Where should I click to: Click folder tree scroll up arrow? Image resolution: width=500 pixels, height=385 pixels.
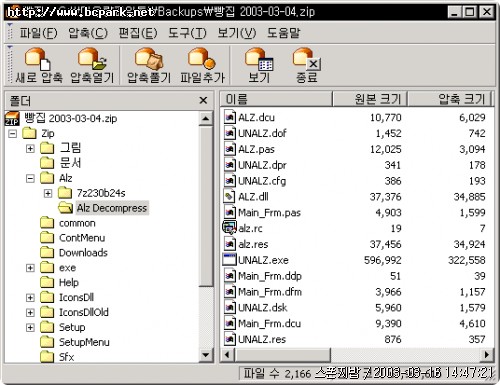click(x=206, y=118)
